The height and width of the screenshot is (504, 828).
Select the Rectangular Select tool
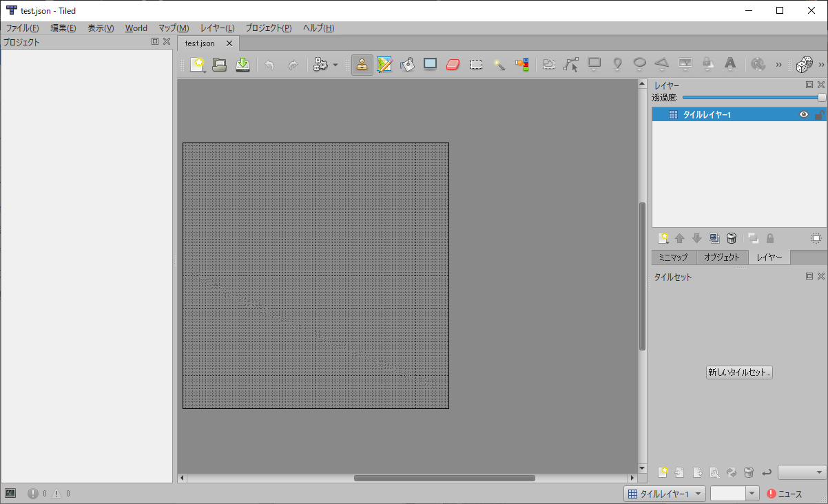[476, 65]
